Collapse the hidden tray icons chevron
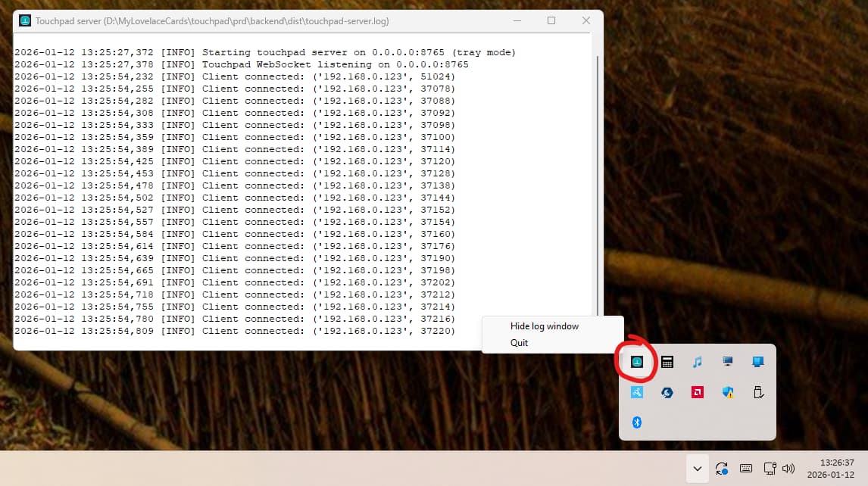Viewport: 868px width, 486px height. [x=698, y=469]
